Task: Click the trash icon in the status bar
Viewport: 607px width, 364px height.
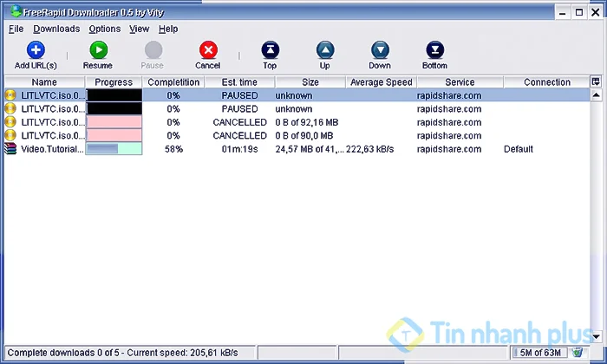Action: point(578,353)
